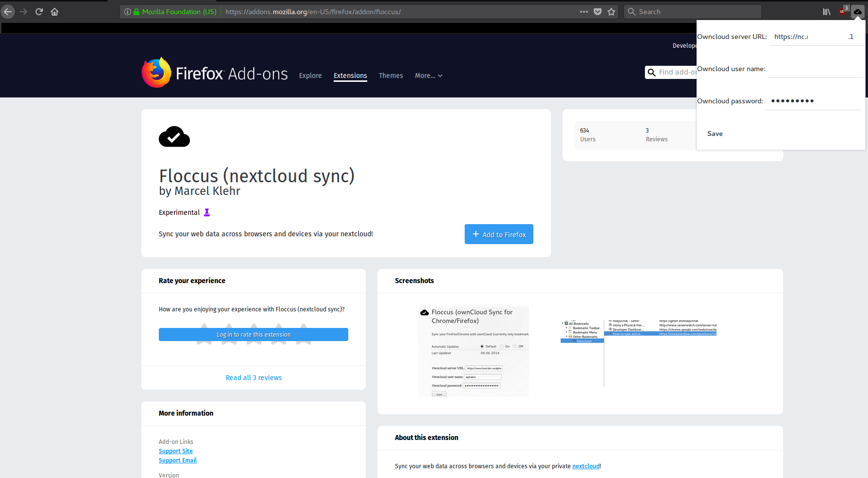Click the Marcel Klehr author name
Screen dimensions: 868x478
[x=207, y=191]
